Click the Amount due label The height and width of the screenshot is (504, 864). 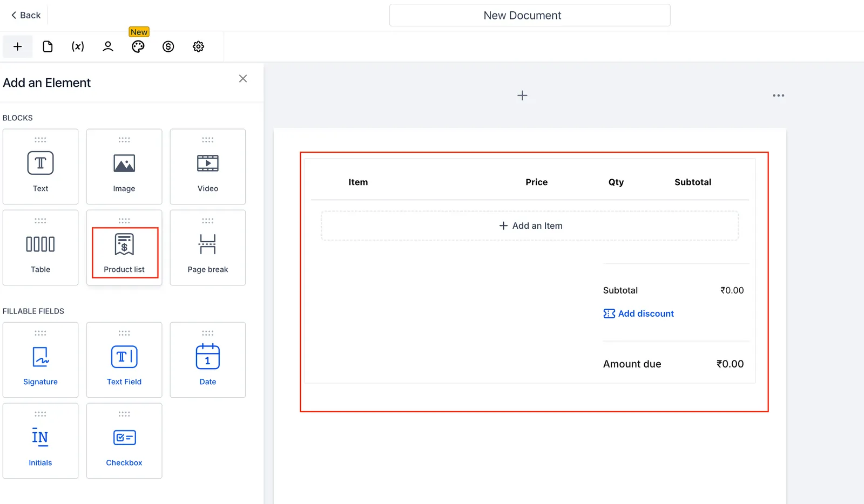(632, 364)
